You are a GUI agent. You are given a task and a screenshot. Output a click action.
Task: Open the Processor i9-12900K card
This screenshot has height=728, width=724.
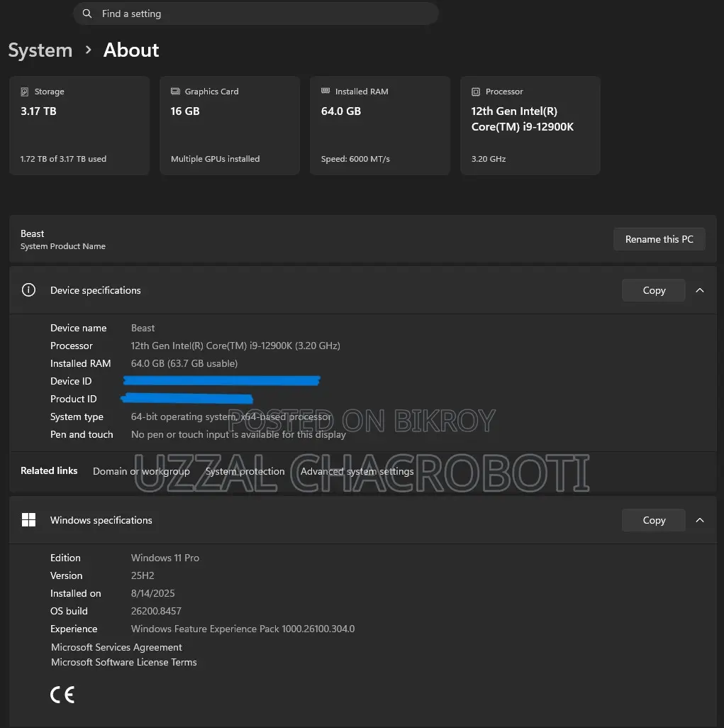click(x=530, y=126)
